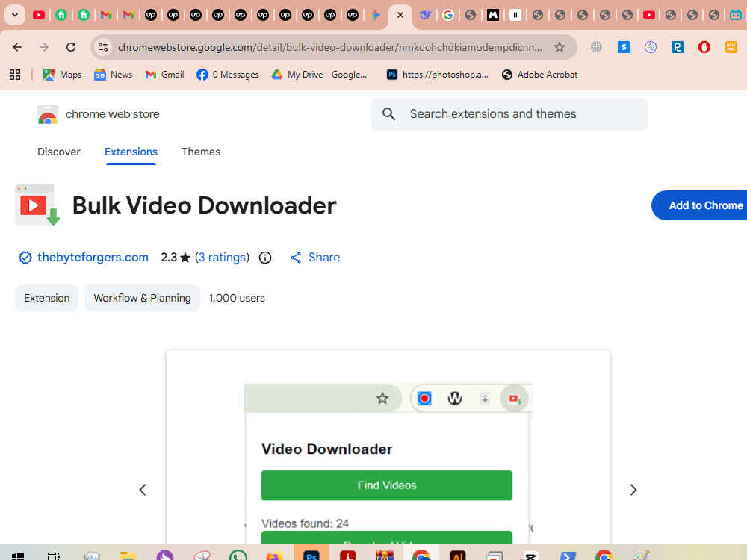Click the verified publisher badge icon

25,258
